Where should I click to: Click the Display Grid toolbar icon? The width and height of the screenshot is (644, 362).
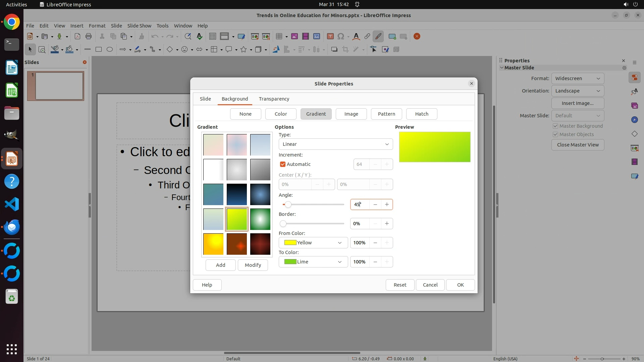[212, 37]
